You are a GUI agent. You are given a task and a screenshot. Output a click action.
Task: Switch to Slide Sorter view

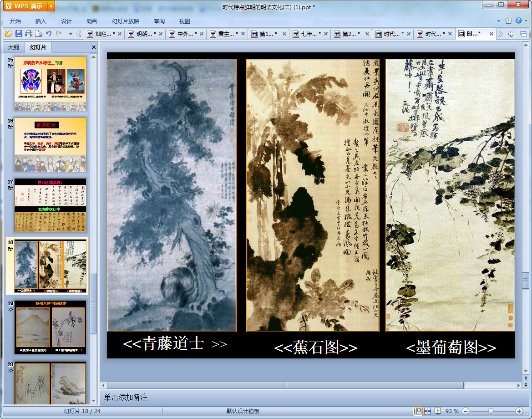(x=427, y=411)
